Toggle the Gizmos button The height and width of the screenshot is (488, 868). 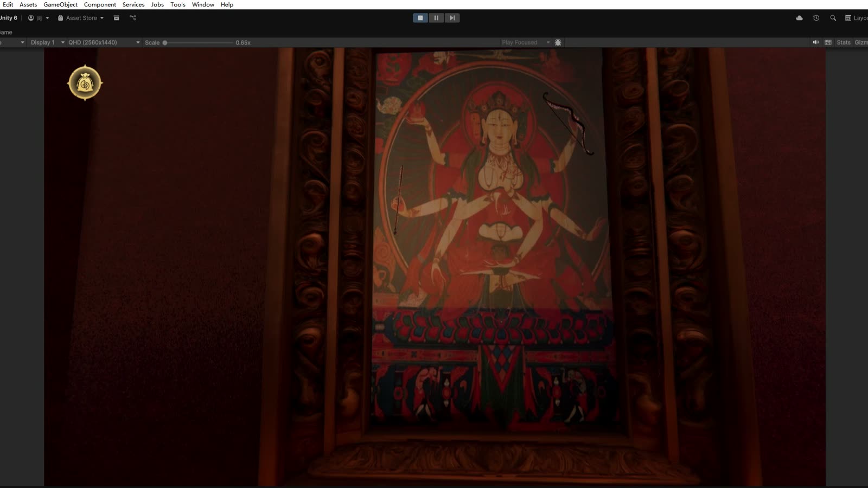861,42
